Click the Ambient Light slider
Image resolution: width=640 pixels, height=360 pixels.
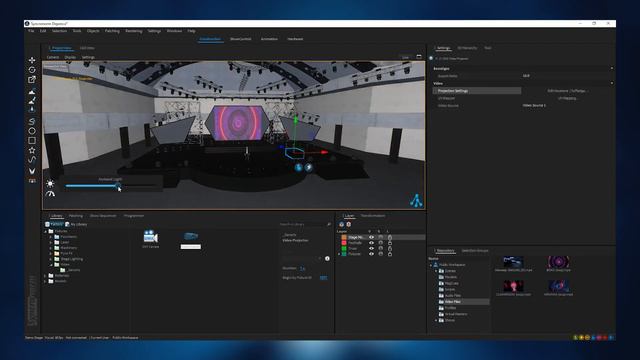point(110,186)
